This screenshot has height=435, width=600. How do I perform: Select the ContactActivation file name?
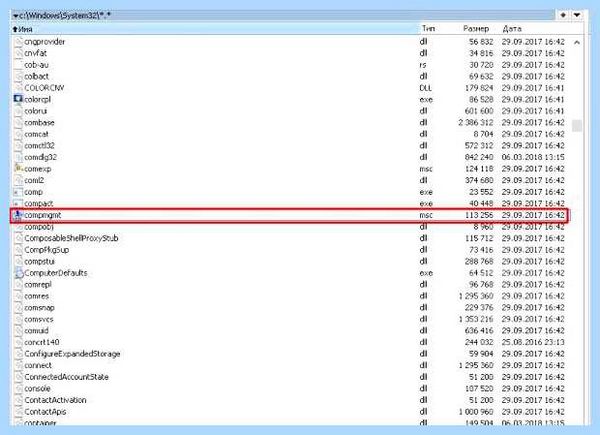[55, 400]
